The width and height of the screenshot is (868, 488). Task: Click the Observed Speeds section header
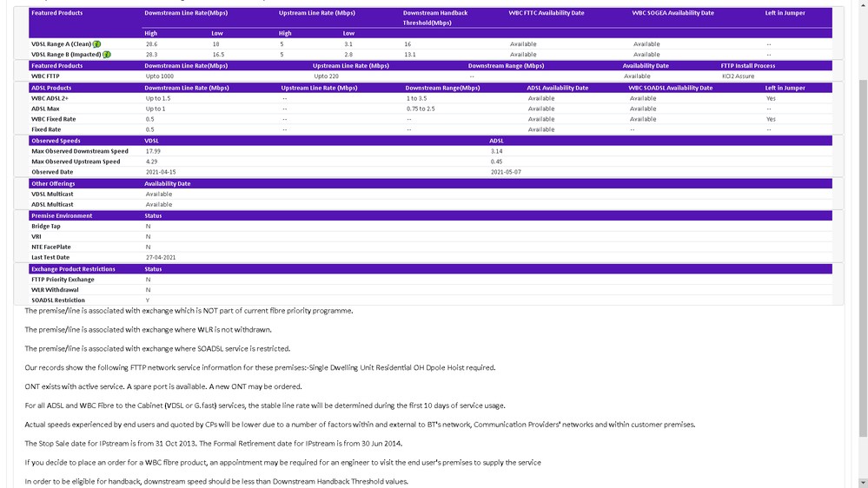click(56, 141)
